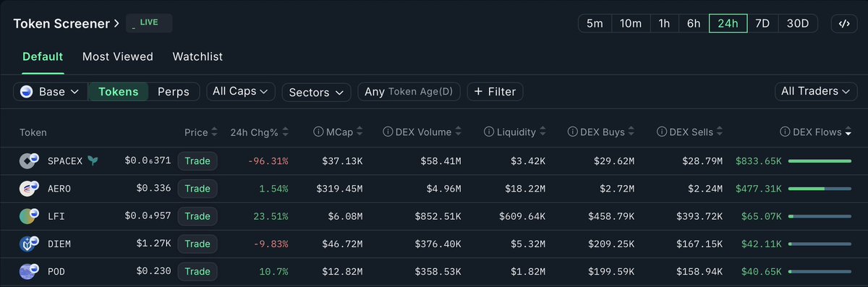Click the AERO token logo icon
Image resolution: width=868 pixels, height=287 pixels.
29,189
